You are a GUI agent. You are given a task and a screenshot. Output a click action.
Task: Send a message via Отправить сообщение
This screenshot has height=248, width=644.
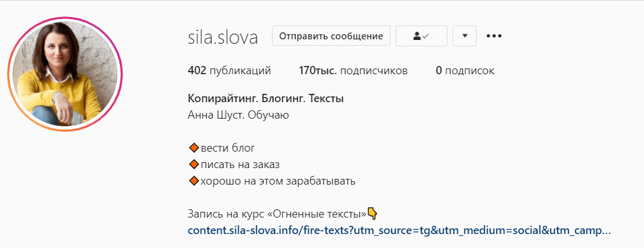331,36
